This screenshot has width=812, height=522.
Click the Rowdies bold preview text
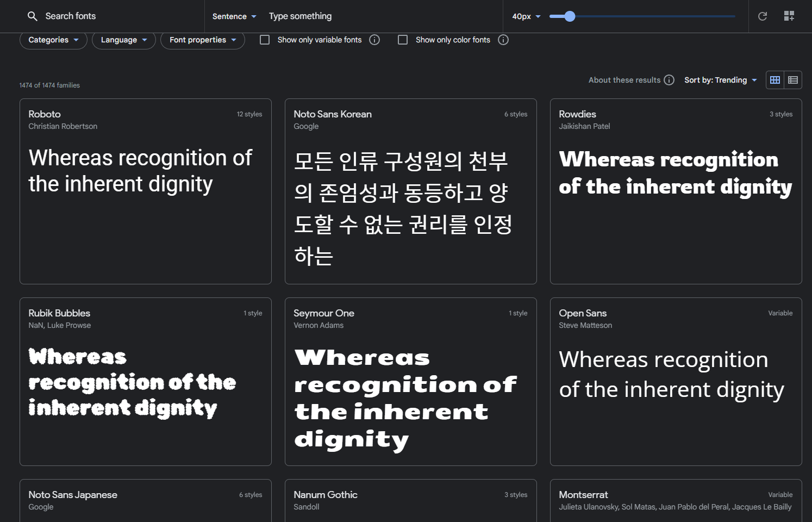[x=676, y=173]
